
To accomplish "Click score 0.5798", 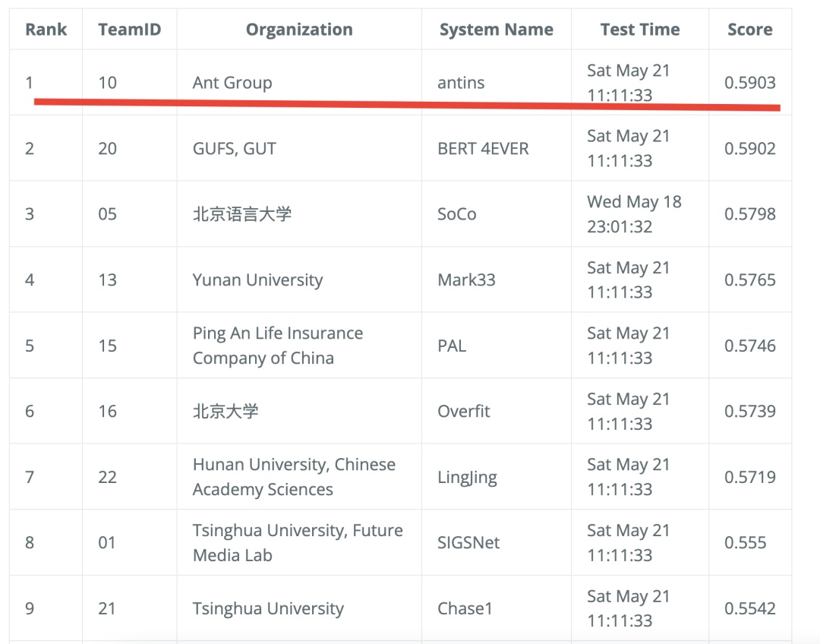I will pyautogui.click(x=750, y=214).
